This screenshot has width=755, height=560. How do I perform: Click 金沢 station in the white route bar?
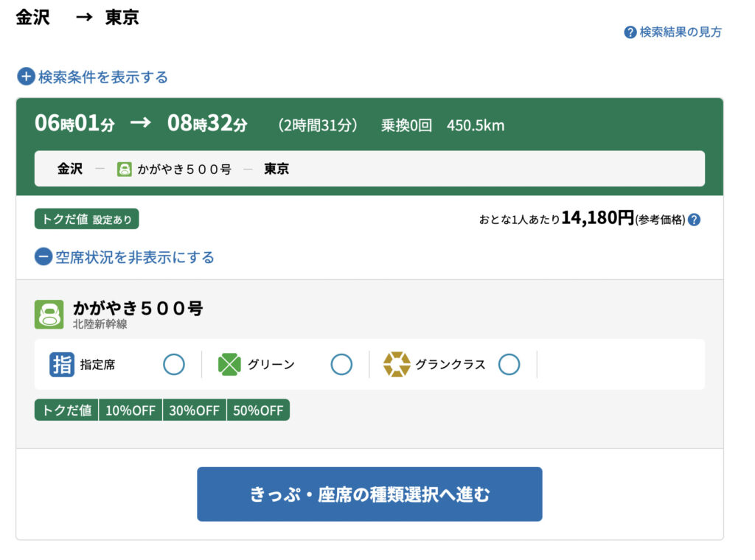coord(70,169)
